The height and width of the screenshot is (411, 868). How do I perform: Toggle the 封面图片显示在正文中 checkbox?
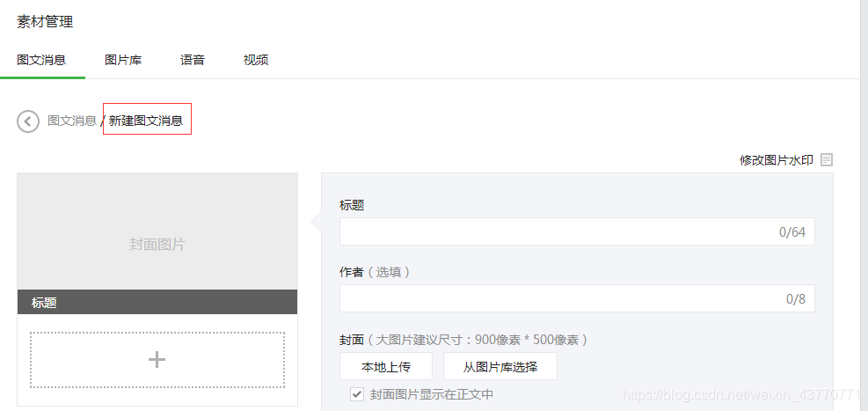[357, 394]
